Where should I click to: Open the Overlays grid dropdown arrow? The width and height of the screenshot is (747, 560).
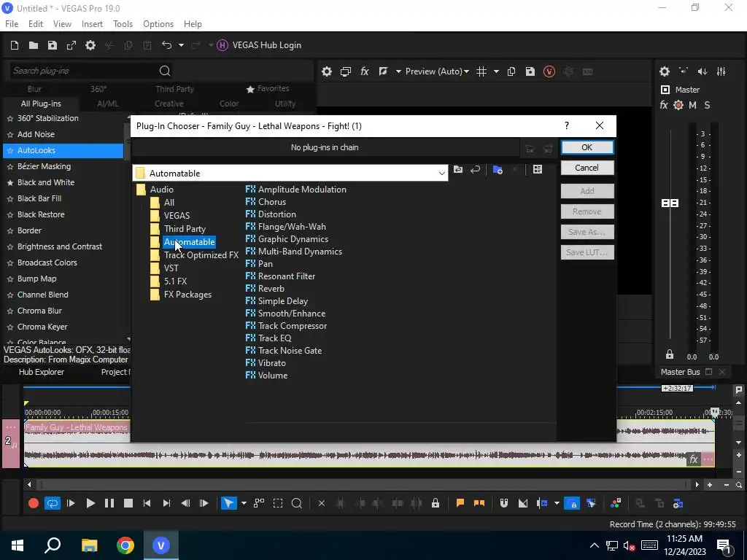pos(496,71)
